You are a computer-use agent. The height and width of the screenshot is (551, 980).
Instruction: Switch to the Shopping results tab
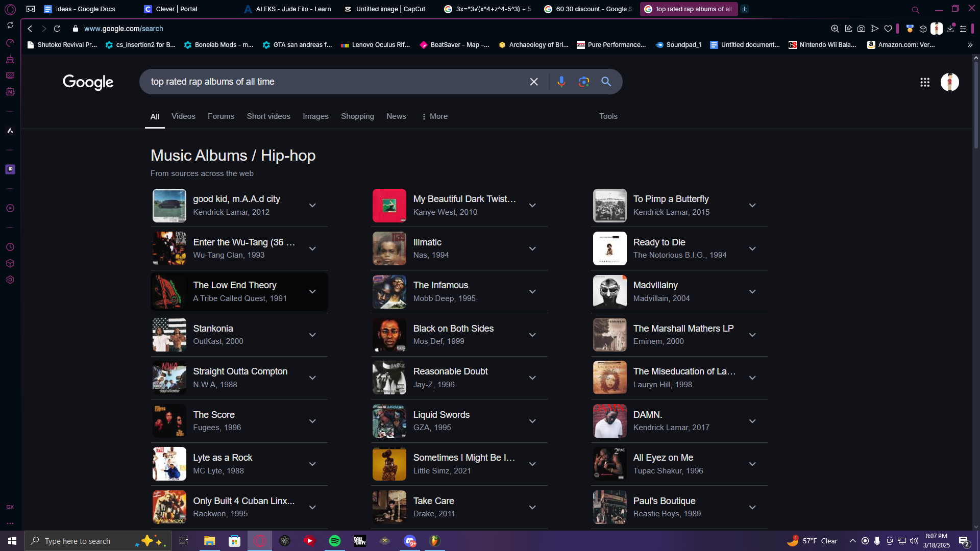coord(357,116)
